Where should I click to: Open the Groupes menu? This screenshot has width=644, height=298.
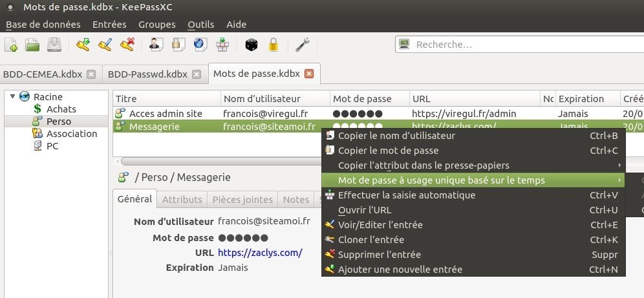[157, 25]
